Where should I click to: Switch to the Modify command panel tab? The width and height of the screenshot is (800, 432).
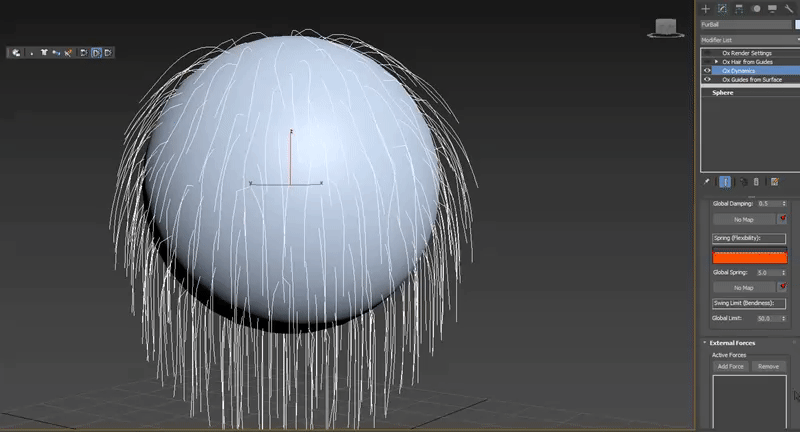[x=722, y=8]
